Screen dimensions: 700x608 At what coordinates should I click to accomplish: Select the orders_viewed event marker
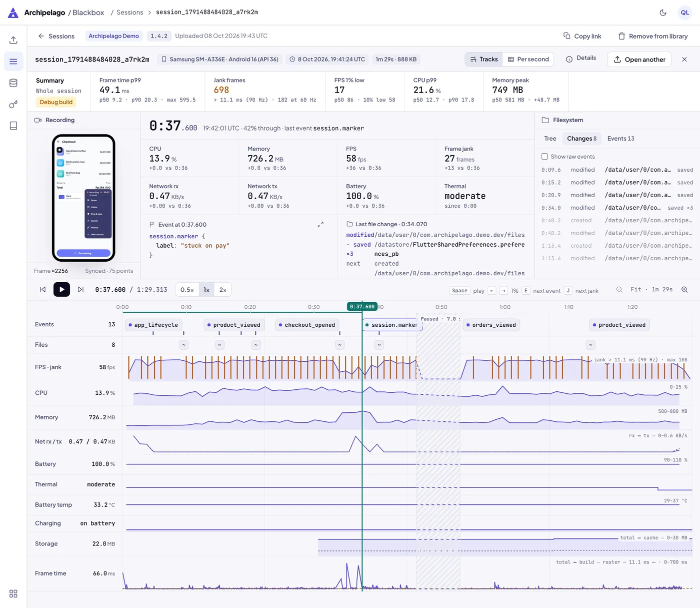pos(491,325)
